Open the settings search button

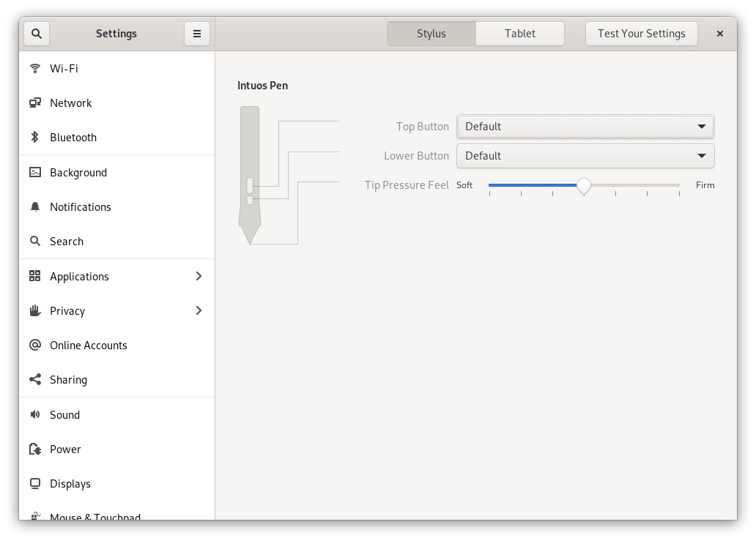(37, 34)
